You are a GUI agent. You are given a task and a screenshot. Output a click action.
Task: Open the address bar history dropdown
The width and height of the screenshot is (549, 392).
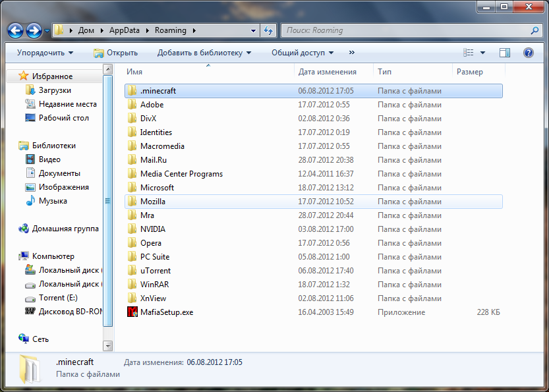pyautogui.click(x=253, y=30)
